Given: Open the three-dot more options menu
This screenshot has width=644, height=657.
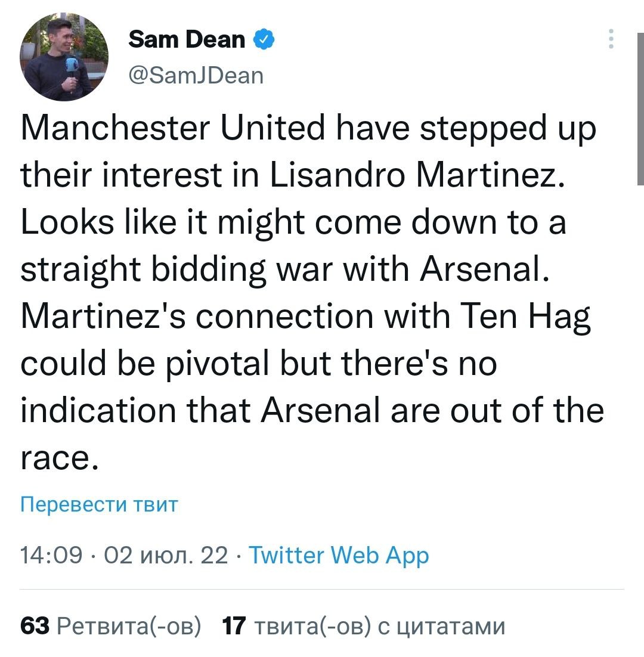Looking at the screenshot, I should [x=609, y=39].
